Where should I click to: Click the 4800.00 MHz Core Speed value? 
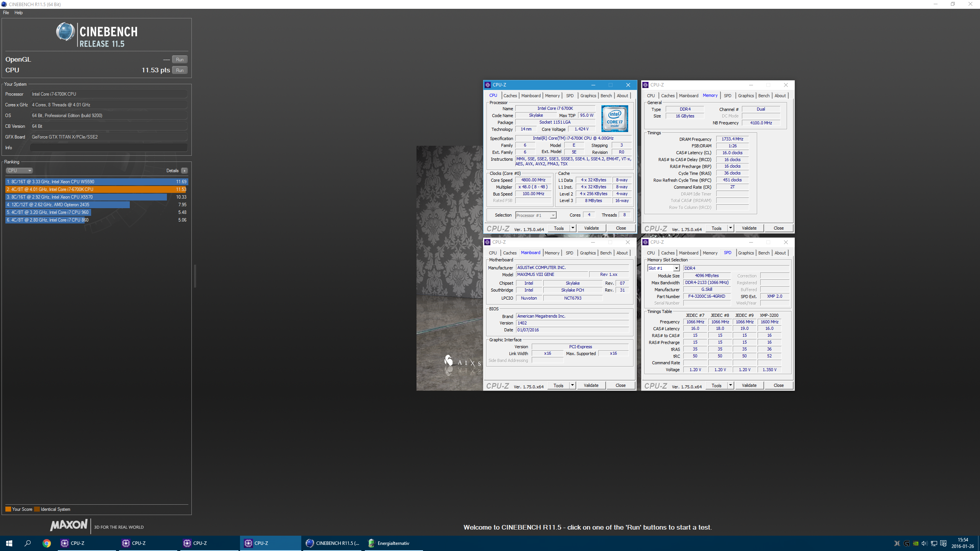(x=533, y=180)
